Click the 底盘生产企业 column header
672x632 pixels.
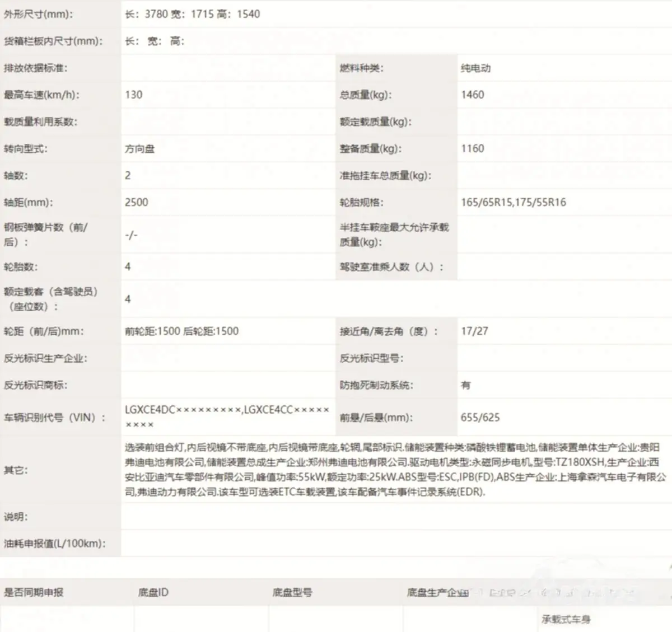click(x=437, y=592)
